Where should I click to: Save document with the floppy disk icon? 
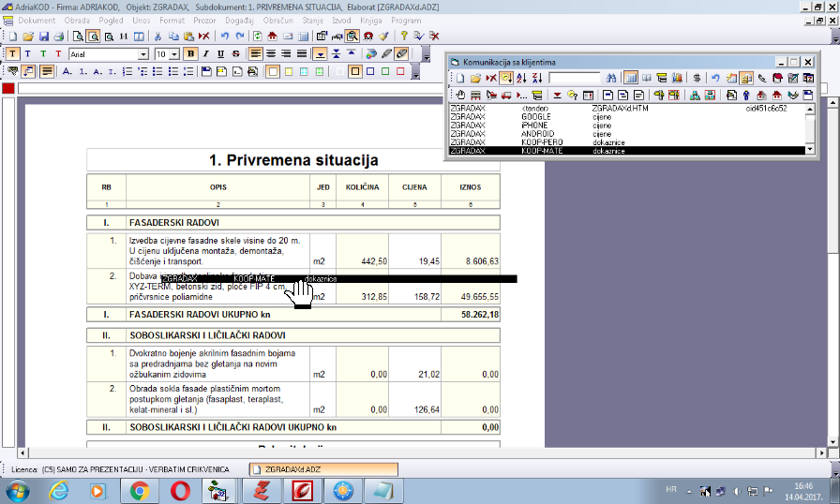43,37
